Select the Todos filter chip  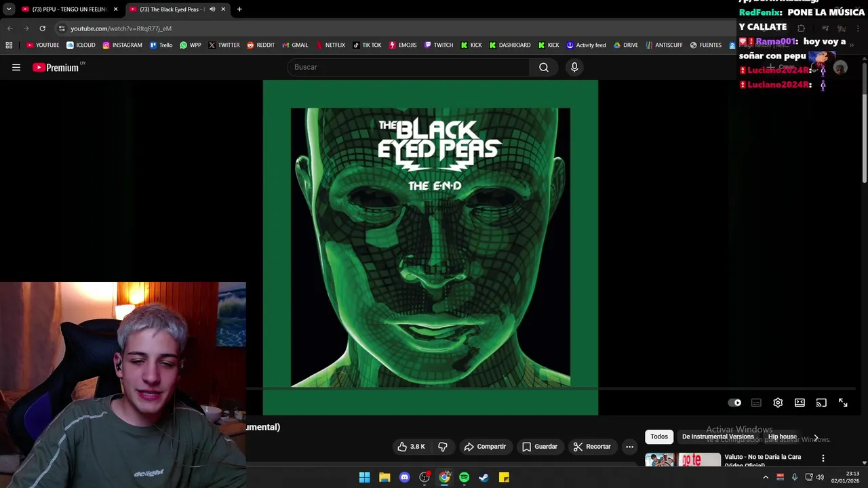(x=659, y=436)
